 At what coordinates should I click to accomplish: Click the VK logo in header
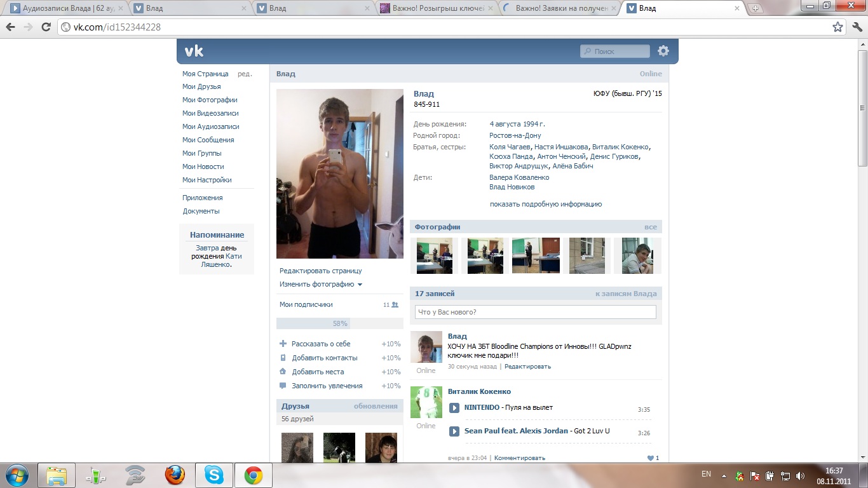pyautogui.click(x=194, y=51)
